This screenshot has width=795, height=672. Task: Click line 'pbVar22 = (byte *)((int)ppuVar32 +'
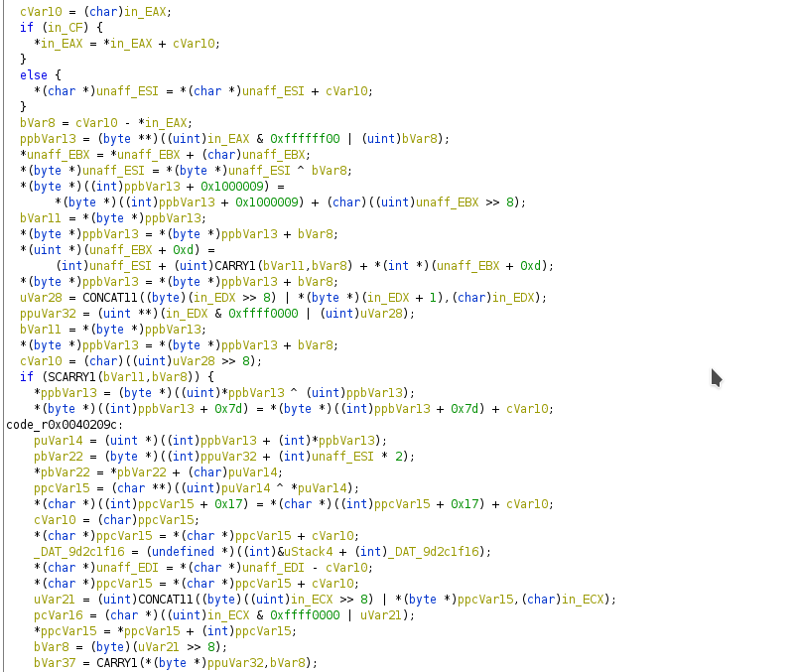point(224,457)
